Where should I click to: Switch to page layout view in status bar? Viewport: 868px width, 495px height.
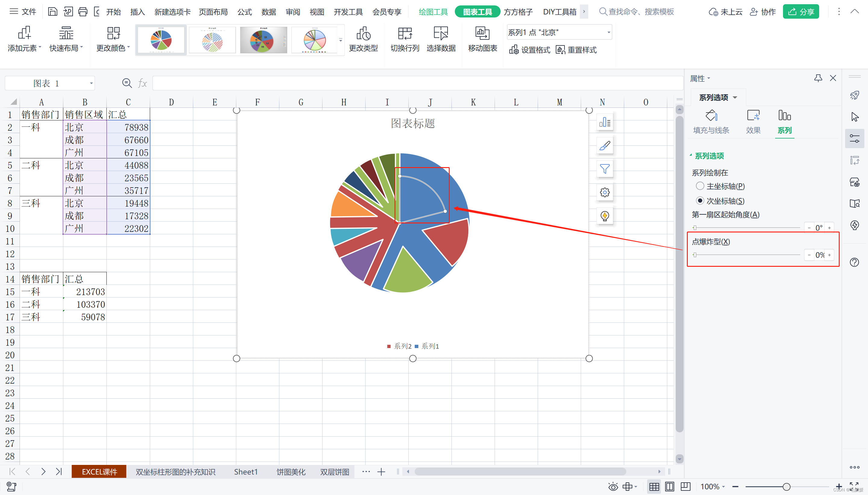coord(669,487)
